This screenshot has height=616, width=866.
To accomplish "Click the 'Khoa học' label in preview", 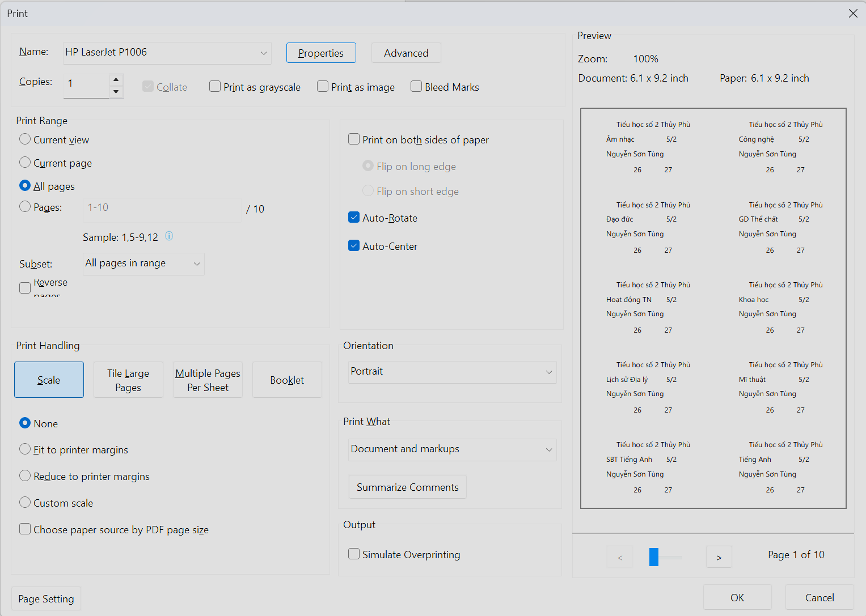I will [x=754, y=300].
